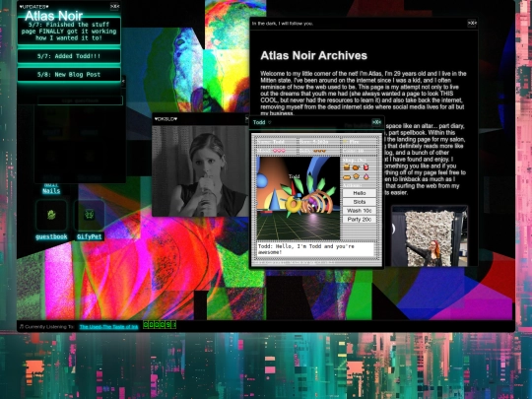
Task: Click the Slots action button
Action: 360,202
